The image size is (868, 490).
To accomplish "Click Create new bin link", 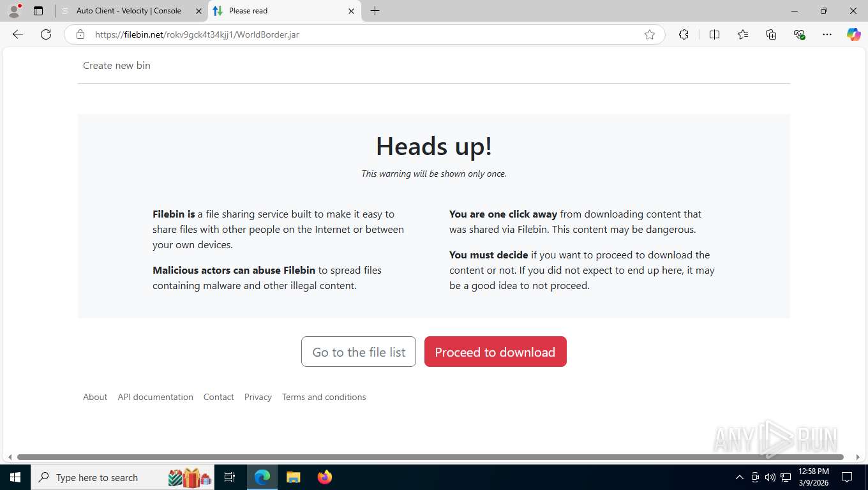I will [x=117, y=65].
